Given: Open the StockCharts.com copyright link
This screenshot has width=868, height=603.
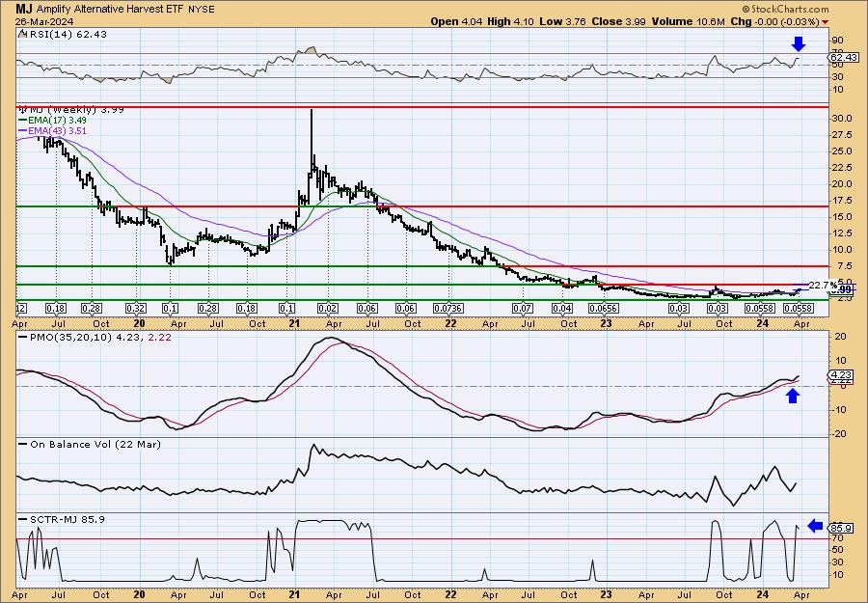Looking at the screenshot, I should coord(785,9).
